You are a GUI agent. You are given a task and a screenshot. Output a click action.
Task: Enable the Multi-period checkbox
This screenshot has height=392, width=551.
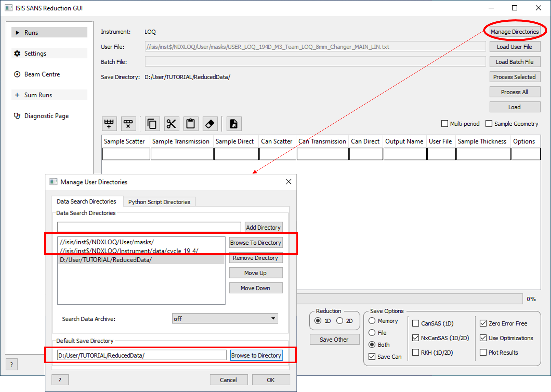(x=445, y=124)
